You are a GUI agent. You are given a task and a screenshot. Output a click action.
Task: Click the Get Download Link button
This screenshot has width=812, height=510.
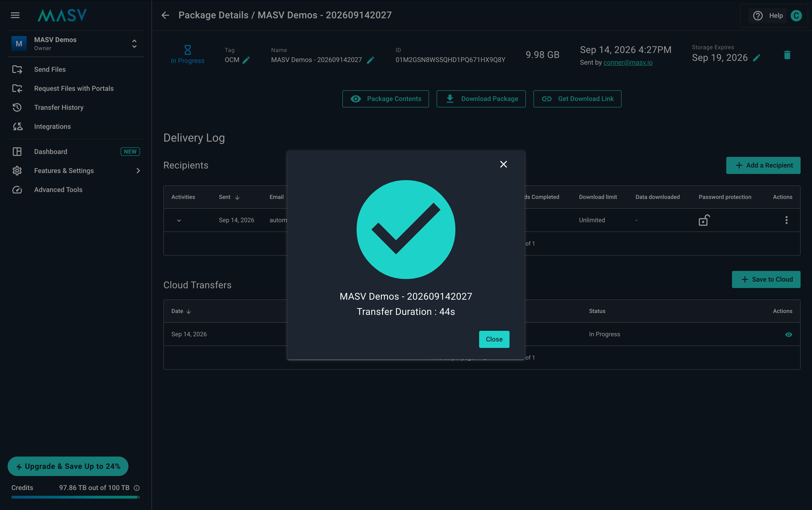coord(577,99)
